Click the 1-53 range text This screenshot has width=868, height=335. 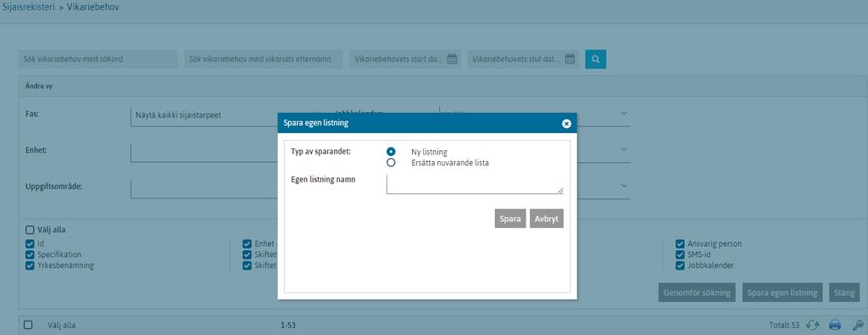tap(288, 326)
